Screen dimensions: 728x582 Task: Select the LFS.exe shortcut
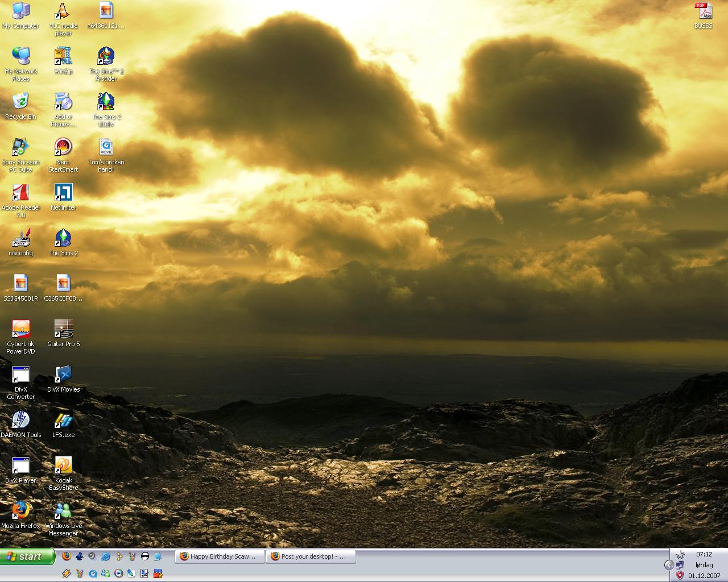pyautogui.click(x=63, y=425)
